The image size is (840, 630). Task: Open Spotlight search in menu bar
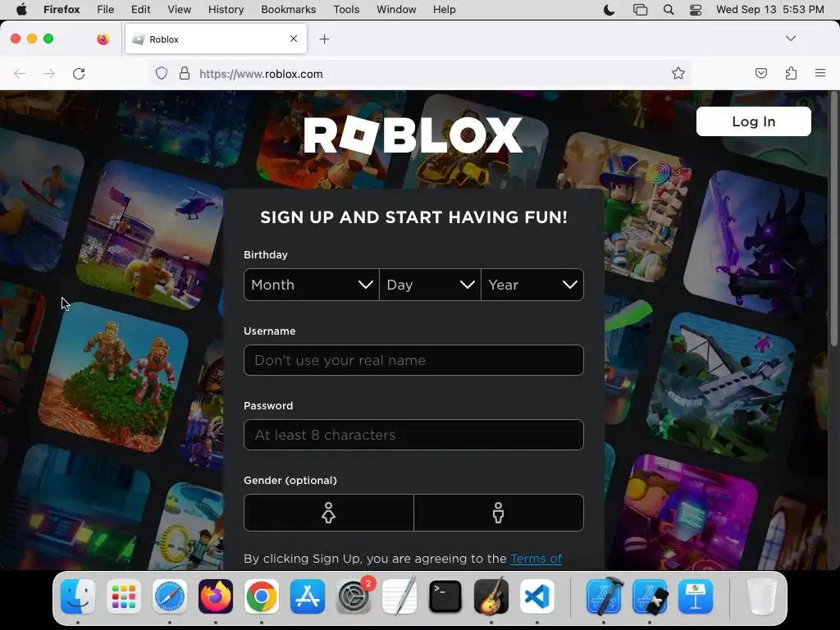668,10
